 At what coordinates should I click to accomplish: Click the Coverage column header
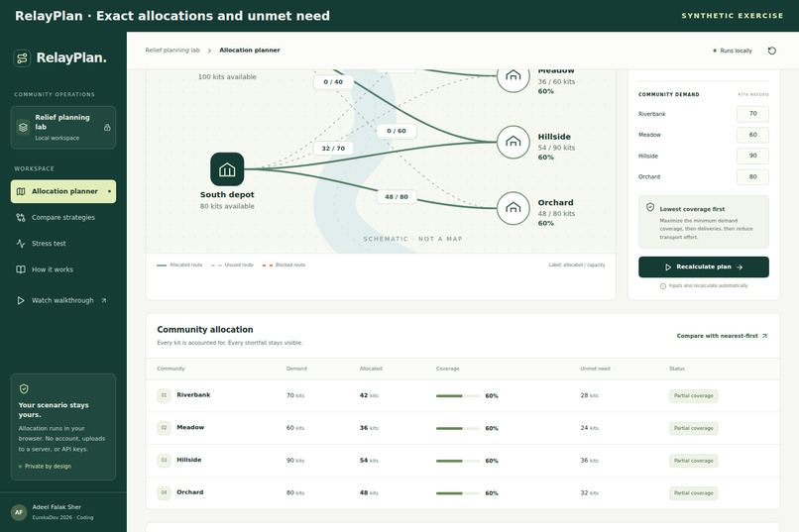pyautogui.click(x=447, y=369)
